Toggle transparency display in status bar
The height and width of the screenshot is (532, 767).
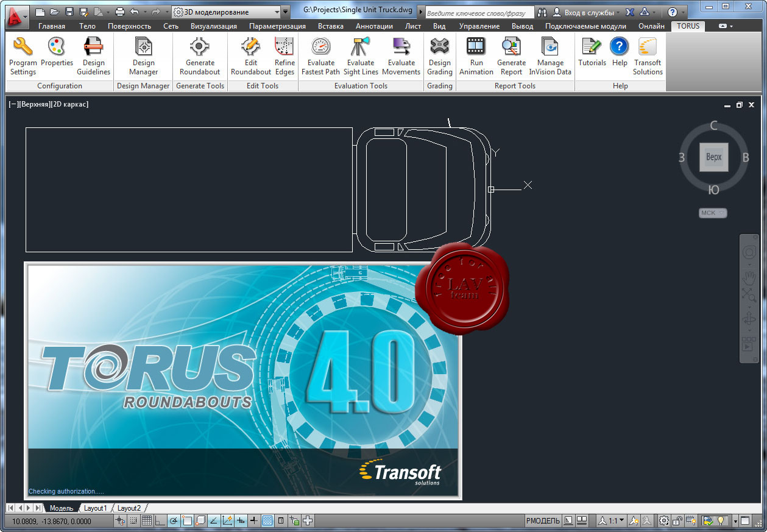(267, 520)
